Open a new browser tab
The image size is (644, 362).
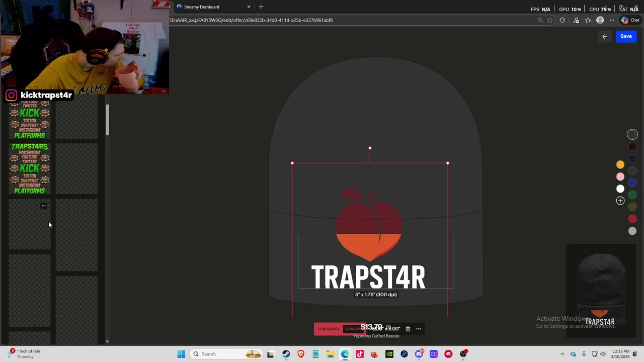pyautogui.click(x=261, y=7)
